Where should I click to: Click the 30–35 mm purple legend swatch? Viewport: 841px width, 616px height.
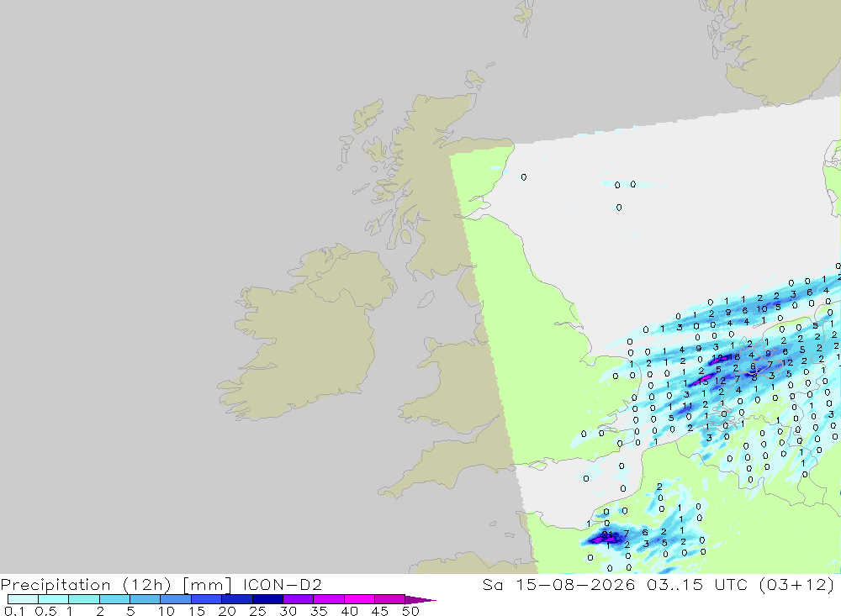click(x=298, y=599)
